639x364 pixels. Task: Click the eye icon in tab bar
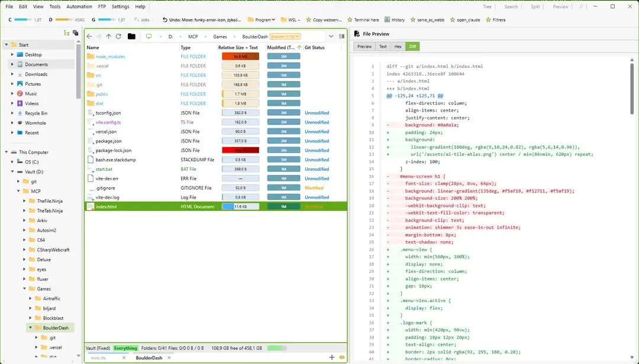(x=342, y=357)
